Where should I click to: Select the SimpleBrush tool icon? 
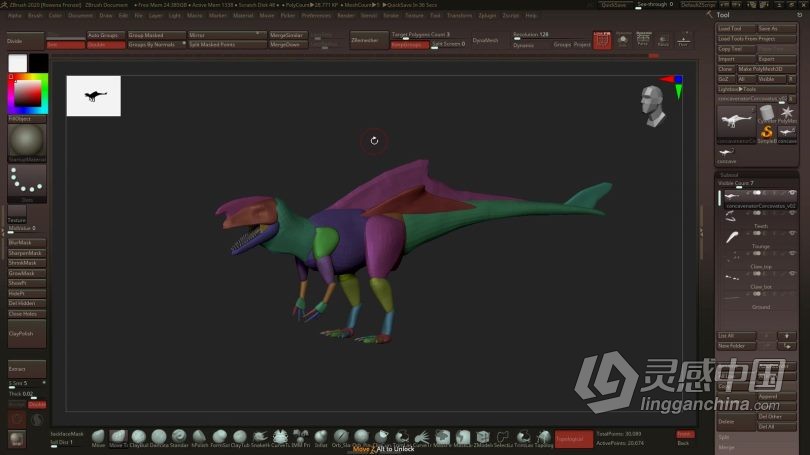tap(767, 133)
